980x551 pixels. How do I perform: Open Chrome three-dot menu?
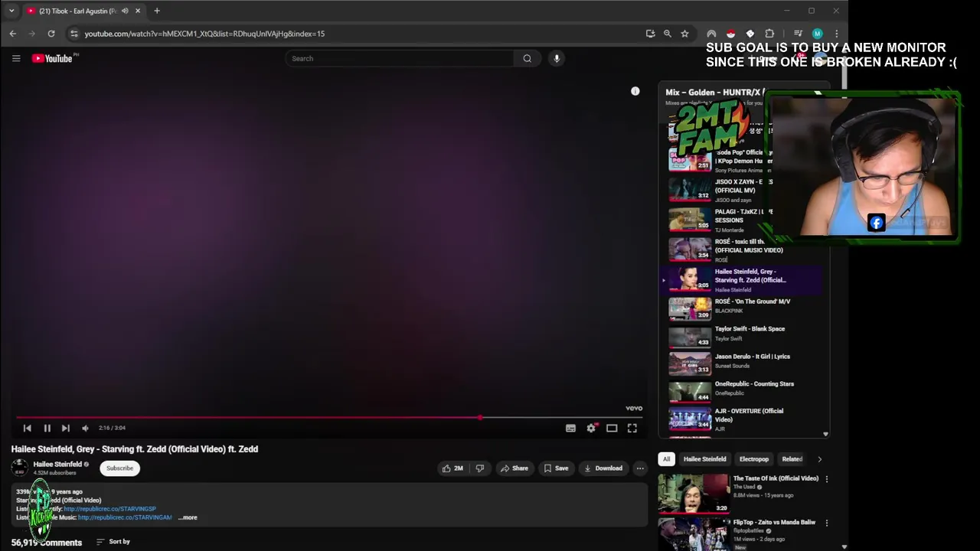tap(836, 34)
